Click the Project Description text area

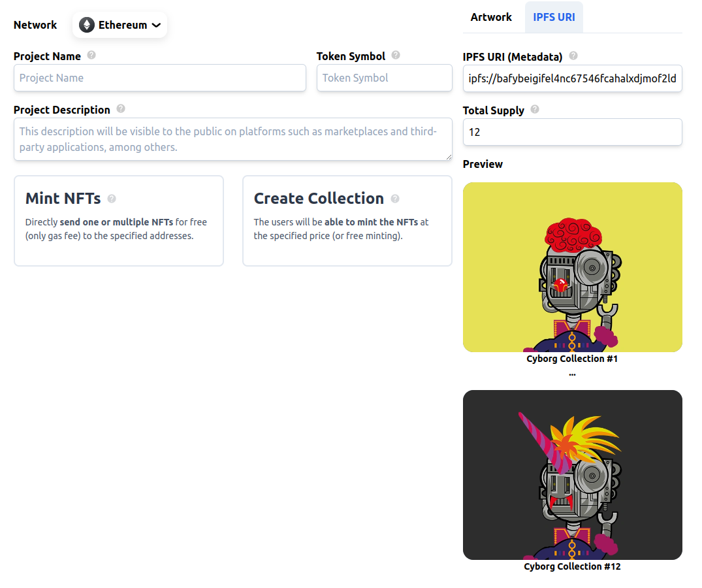(232, 139)
